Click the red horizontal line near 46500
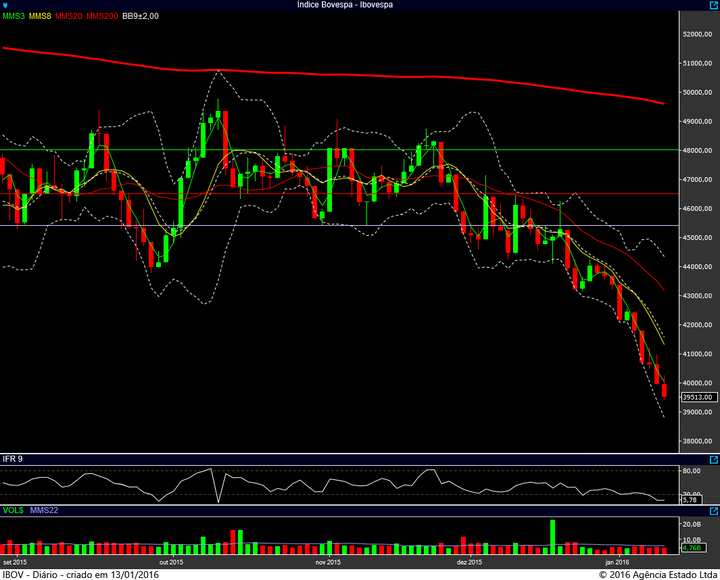 [x=340, y=194]
